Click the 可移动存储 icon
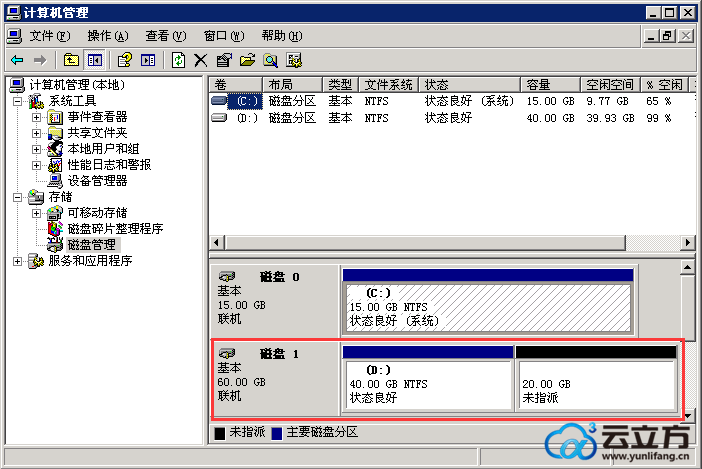 click(55, 213)
